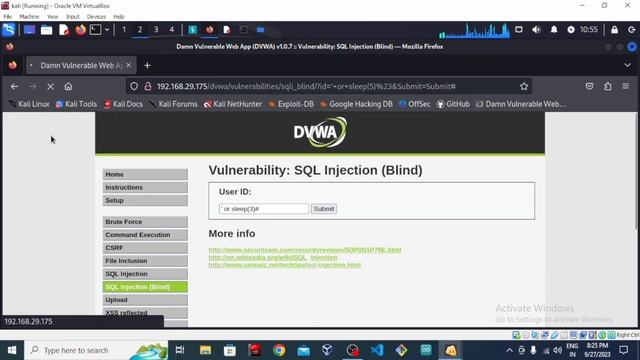Open the GitHub bookmark
The width and height of the screenshot is (640, 360).
tap(453, 104)
